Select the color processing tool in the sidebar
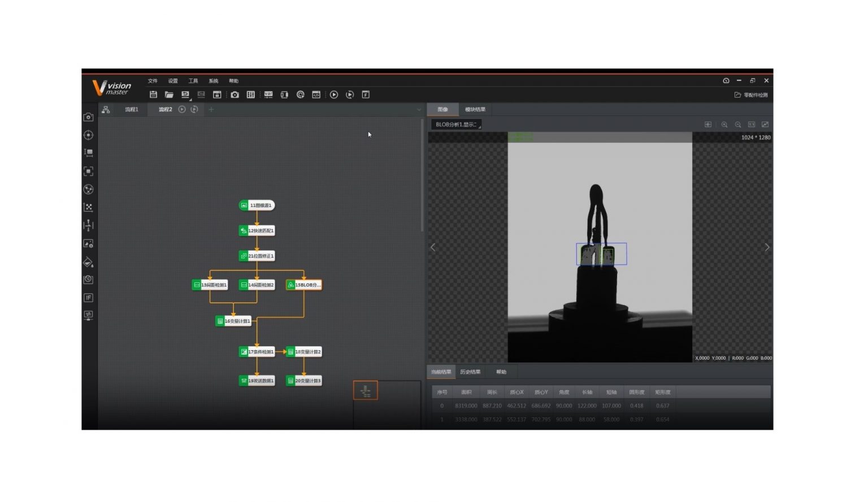 [88, 261]
